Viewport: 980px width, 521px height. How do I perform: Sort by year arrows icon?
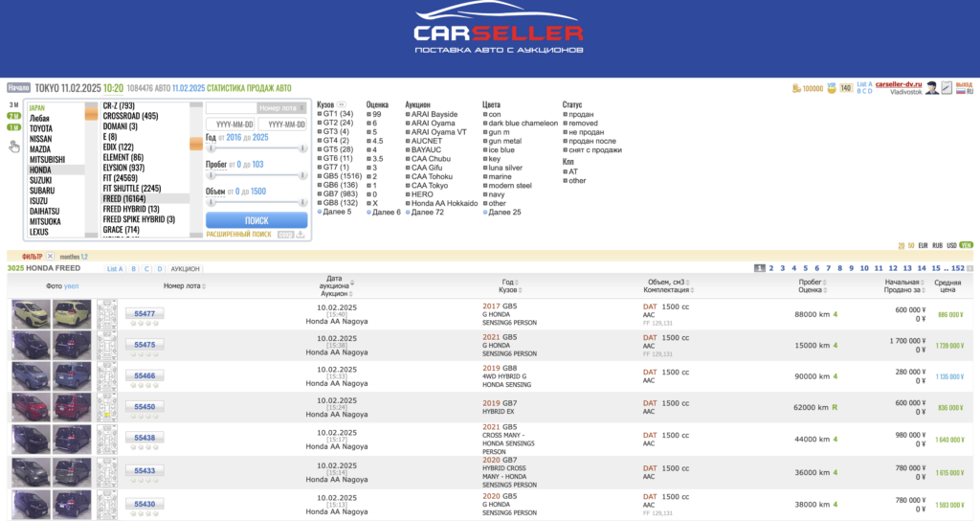(516, 283)
